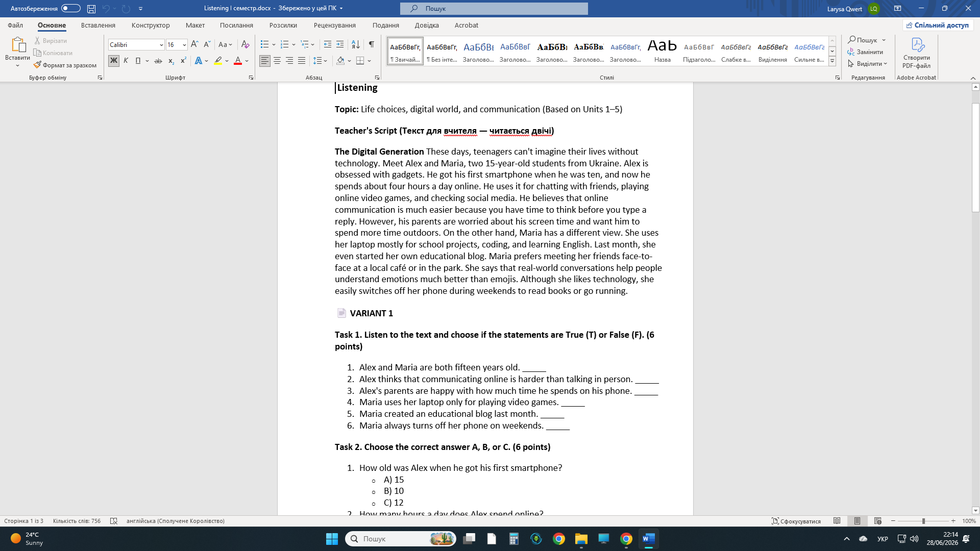Screen dimensions: 980x551
Task: Click the Clear All Formatting icon
Action: (x=246, y=44)
